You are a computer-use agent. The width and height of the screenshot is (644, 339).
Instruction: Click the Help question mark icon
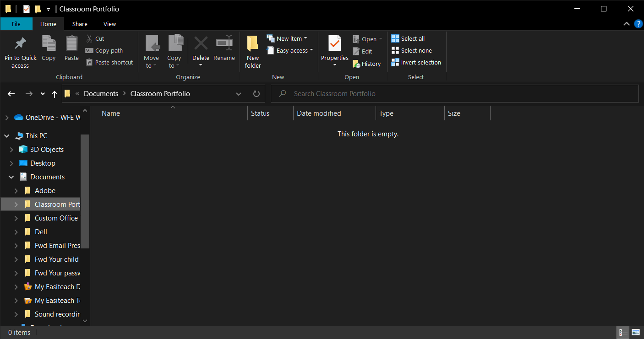pos(639,24)
